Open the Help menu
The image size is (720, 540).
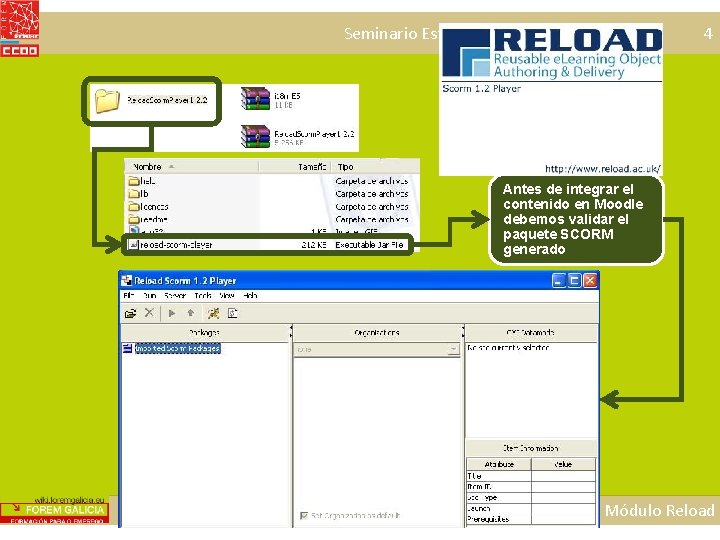(250, 295)
